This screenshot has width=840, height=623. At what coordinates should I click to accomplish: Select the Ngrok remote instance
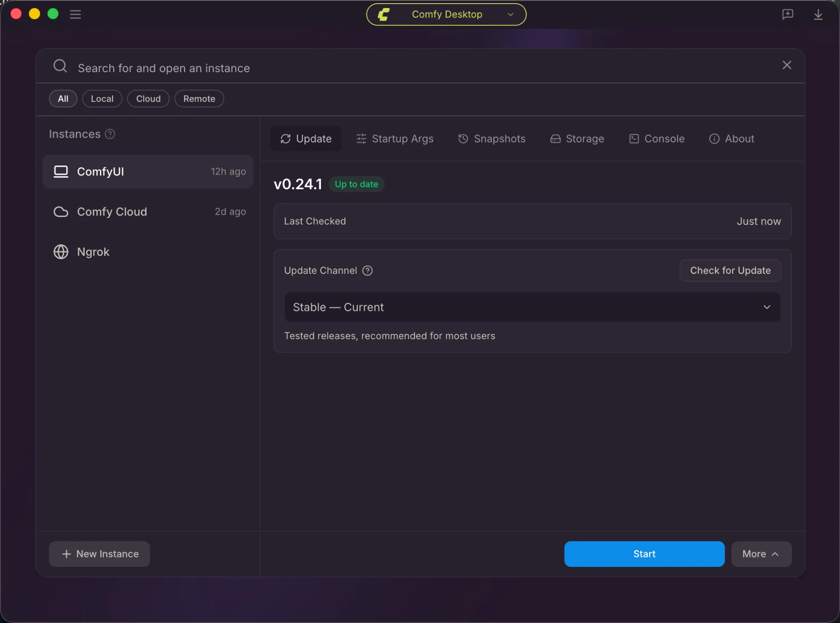coord(148,252)
